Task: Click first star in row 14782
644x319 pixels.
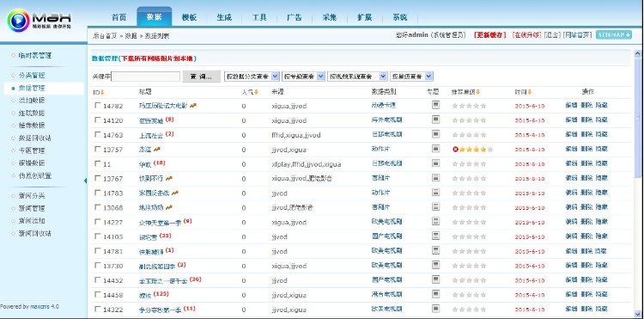Action: pyautogui.click(x=455, y=106)
